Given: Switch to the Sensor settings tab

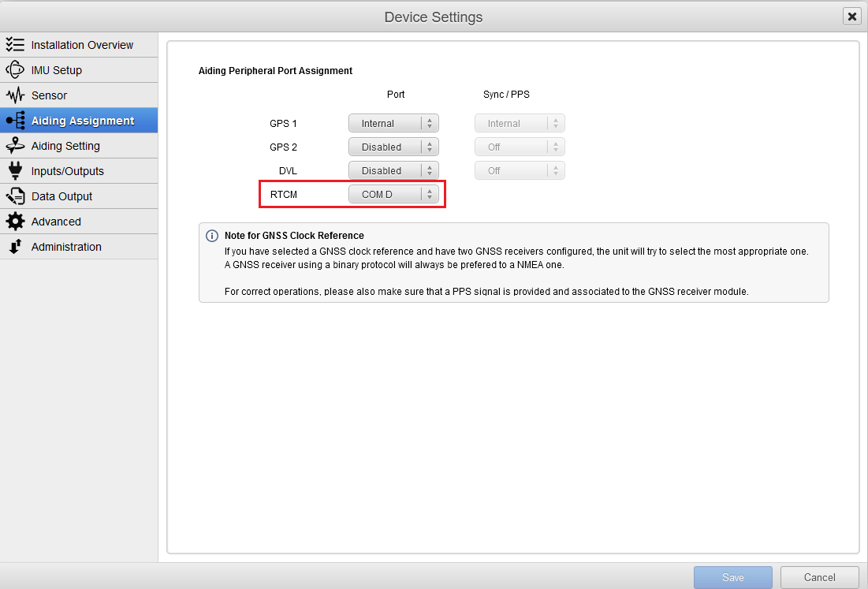Looking at the screenshot, I should point(49,95).
